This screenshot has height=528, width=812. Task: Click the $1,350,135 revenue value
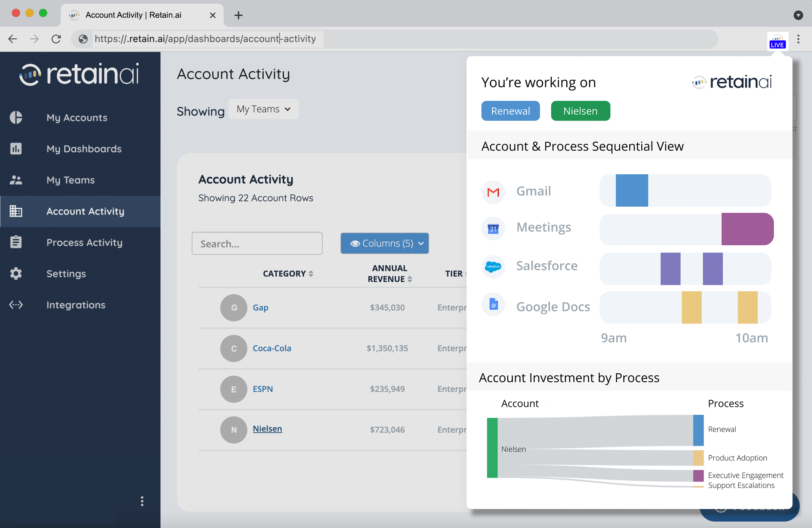point(387,348)
